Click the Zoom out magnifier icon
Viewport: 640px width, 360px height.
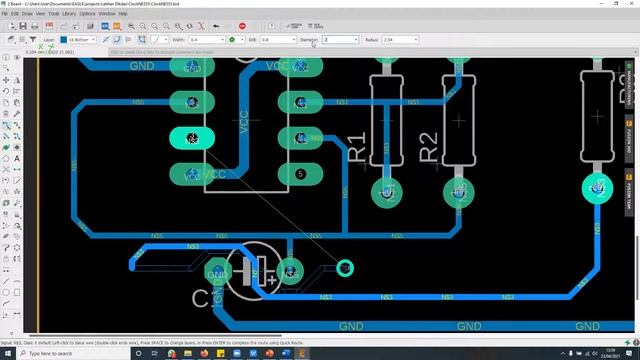(x=155, y=26)
